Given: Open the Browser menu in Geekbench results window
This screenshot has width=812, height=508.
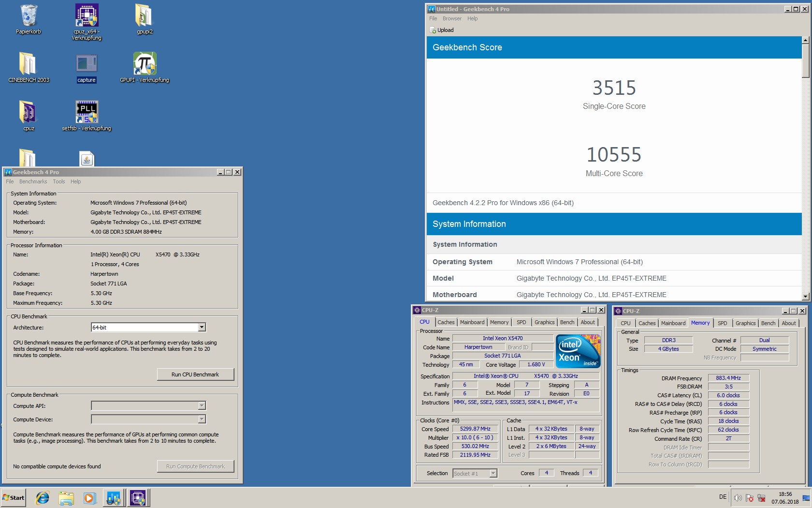Looking at the screenshot, I should click(x=452, y=19).
